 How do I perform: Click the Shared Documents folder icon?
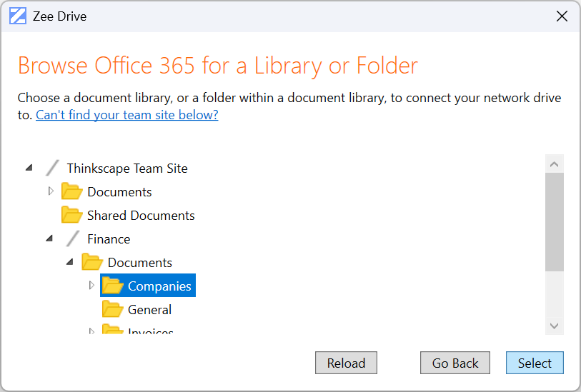[x=71, y=215]
